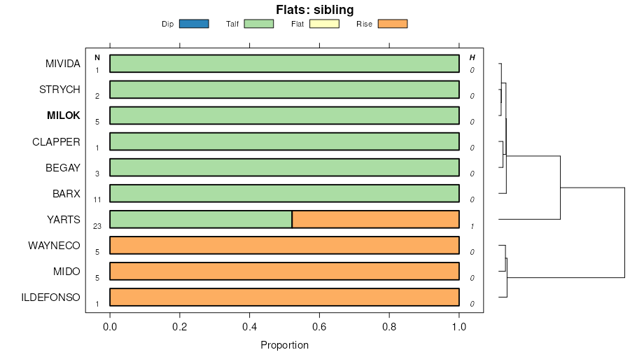Click the N value 23 beside YARTS
The width and height of the screenshot is (630, 364).
point(97,226)
